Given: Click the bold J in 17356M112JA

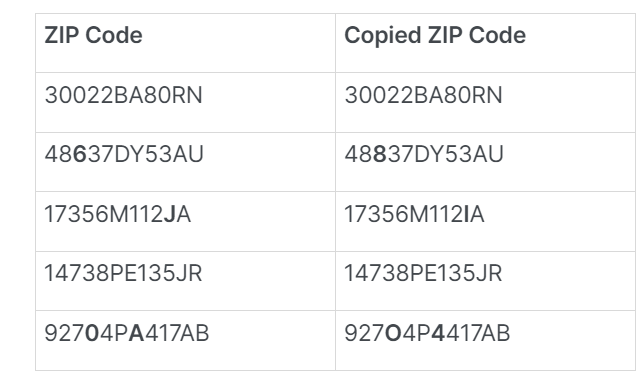Looking at the screenshot, I should pyautogui.click(x=170, y=214).
